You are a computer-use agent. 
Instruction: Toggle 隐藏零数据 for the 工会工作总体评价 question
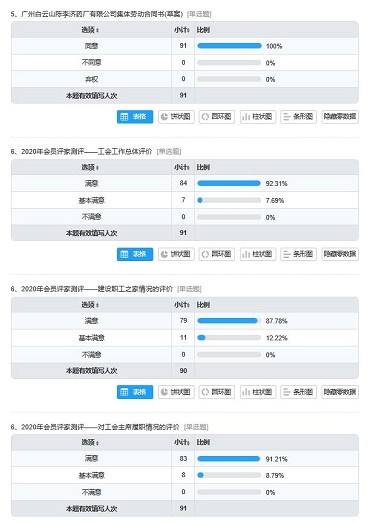[340, 254]
